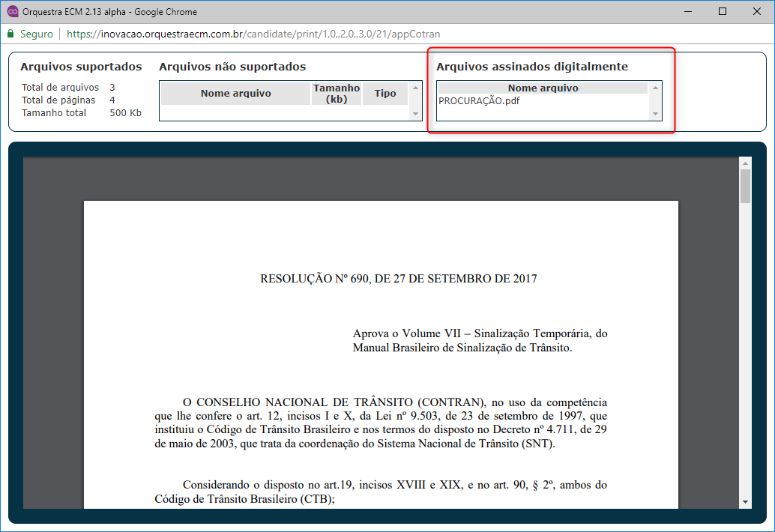Sort unsupported files by 'Nome arquivo' column
Viewport: 775px width, 532px height.
(235, 94)
